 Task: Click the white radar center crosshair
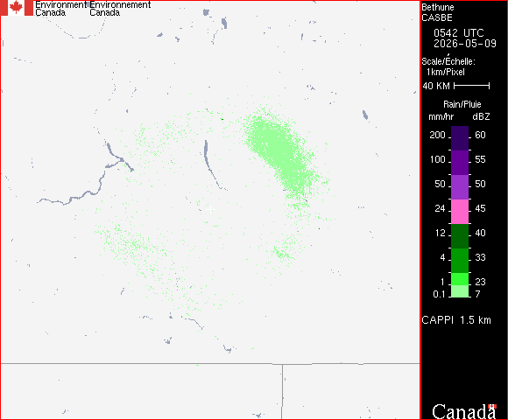click(210, 209)
